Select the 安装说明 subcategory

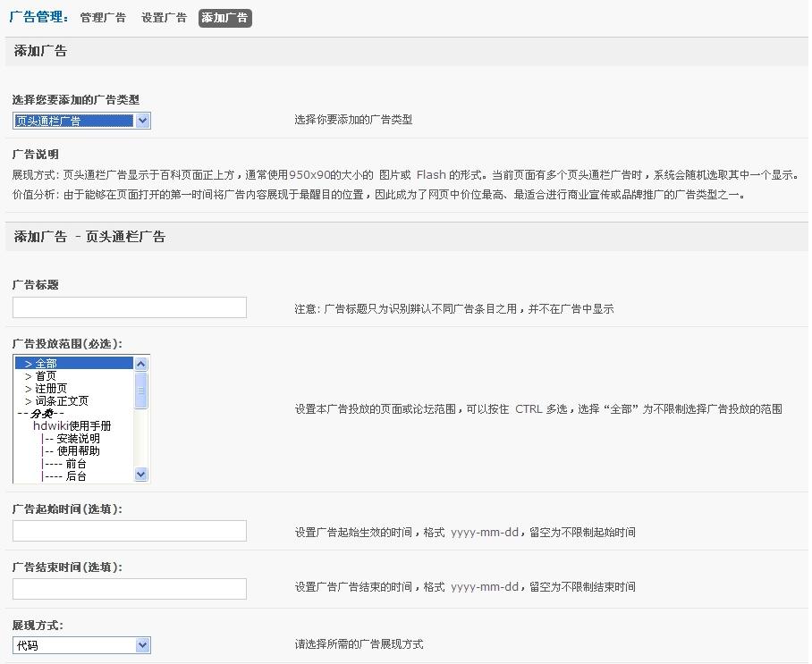coord(78,439)
